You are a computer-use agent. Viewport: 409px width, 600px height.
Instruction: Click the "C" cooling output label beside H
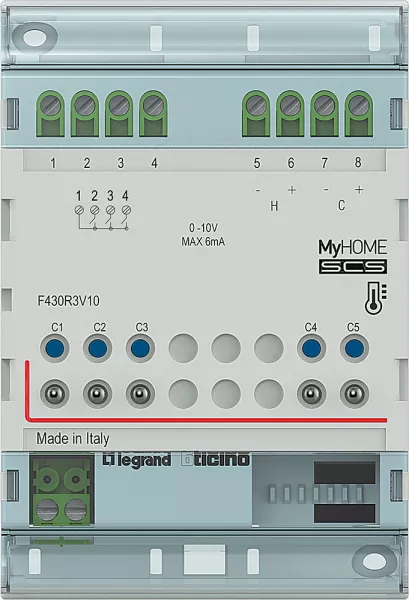342,205
